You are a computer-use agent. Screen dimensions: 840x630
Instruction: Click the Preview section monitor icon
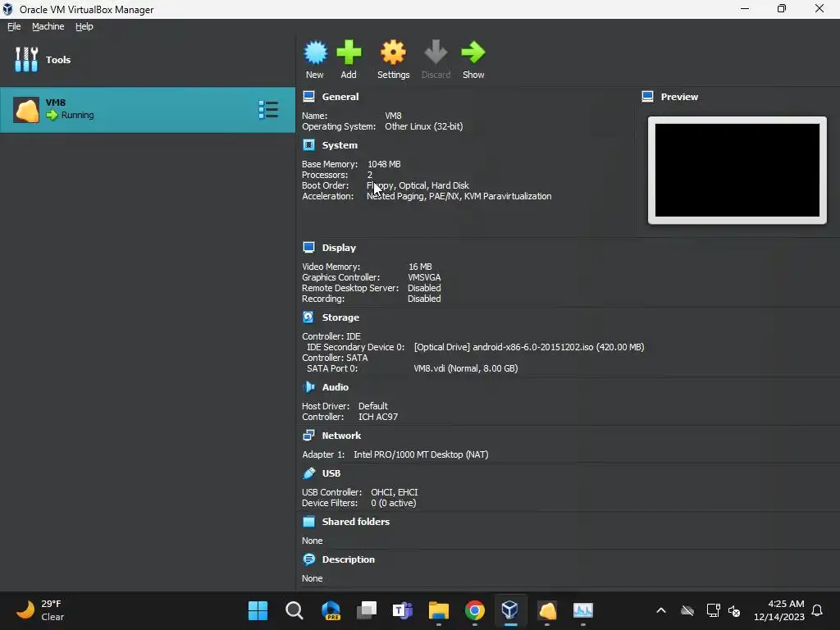(x=648, y=97)
